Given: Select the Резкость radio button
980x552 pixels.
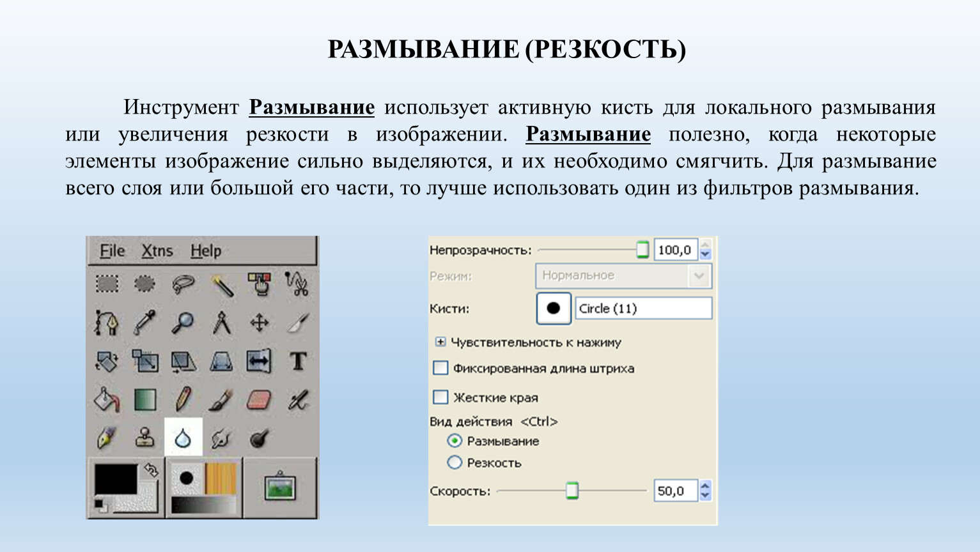Looking at the screenshot, I should click(x=455, y=463).
